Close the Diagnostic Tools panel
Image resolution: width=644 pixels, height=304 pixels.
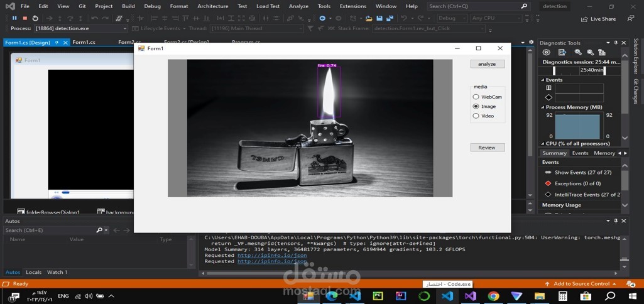pyautogui.click(x=623, y=43)
